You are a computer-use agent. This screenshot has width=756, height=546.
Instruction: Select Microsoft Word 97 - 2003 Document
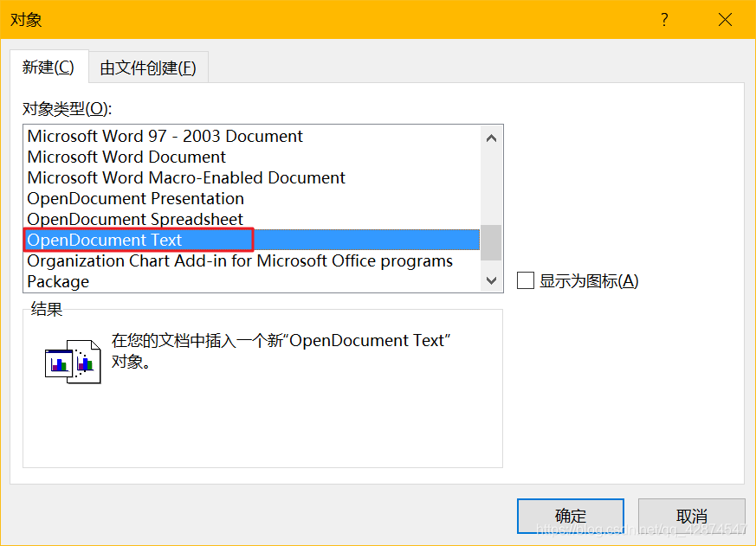coord(252,137)
